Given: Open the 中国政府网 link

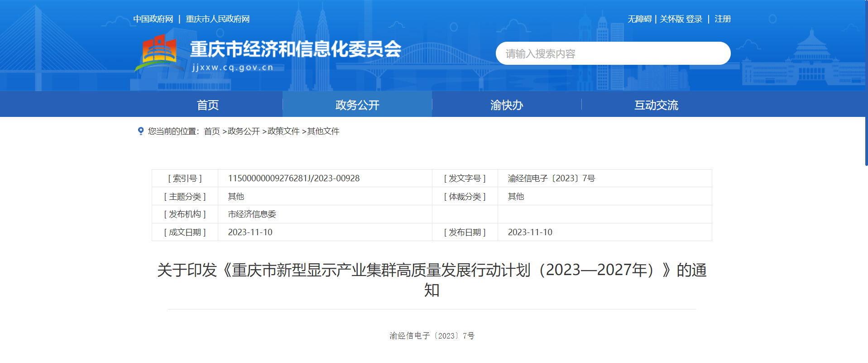Looking at the screenshot, I should point(153,19).
